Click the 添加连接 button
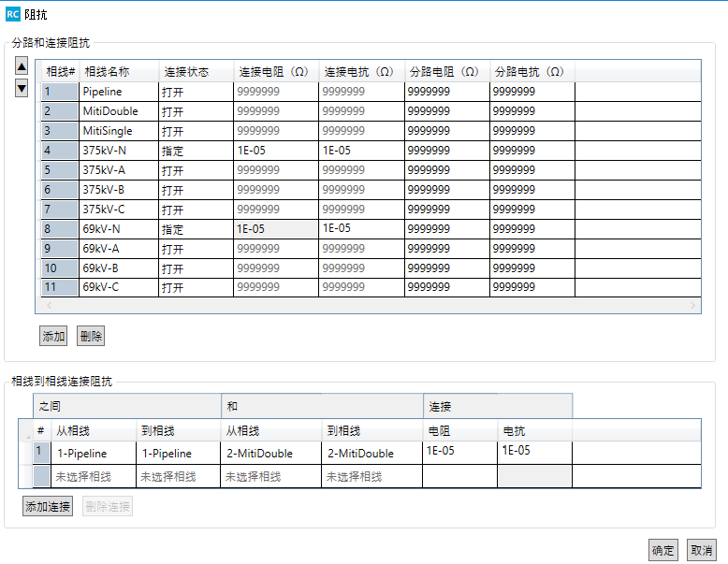The image size is (728, 564). pos(48,506)
